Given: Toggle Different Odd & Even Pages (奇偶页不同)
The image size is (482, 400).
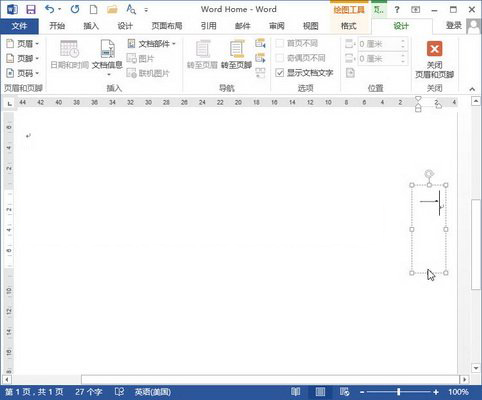Looking at the screenshot, I should click(x=280, y=58).
